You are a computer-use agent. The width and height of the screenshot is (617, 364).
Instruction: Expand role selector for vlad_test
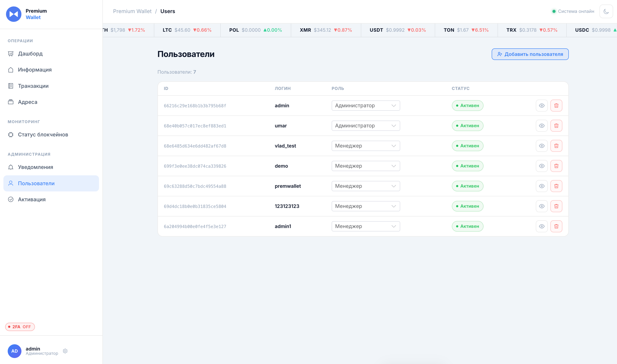click(x=366, y=146)
